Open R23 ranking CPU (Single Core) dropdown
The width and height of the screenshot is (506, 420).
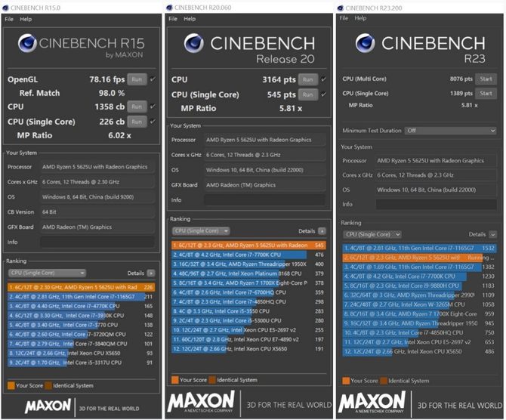[371, 235]
